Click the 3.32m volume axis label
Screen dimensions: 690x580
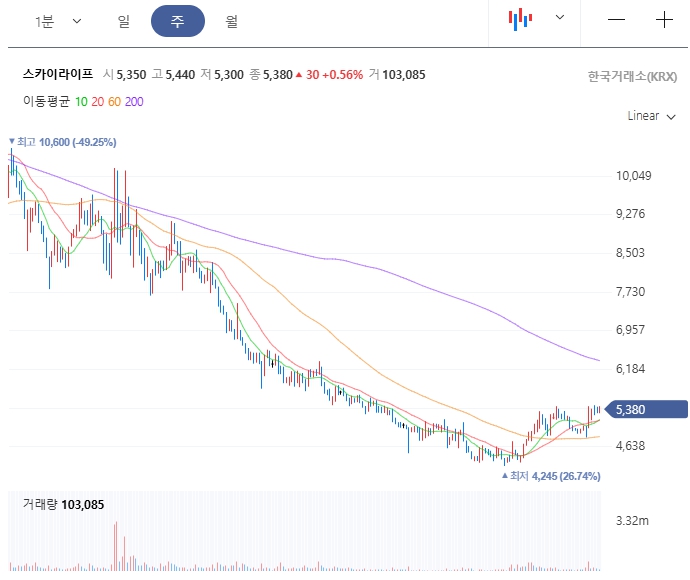[632, 521]
